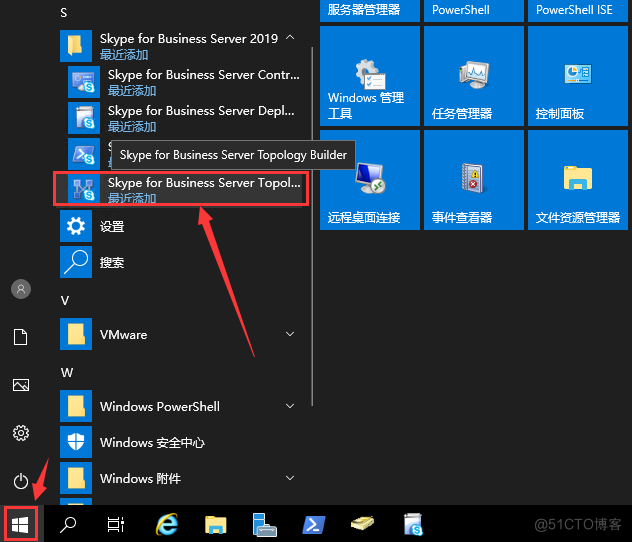Jump to the letter S header
This screenshot has height=542, width=632.
[x=64, y=13]
